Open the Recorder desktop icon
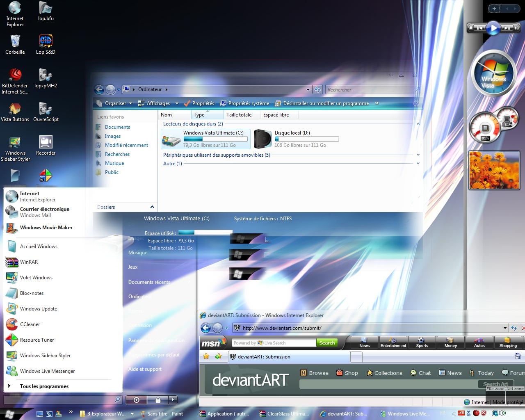This screenshot has height=420, width=525. pos(46,145)
